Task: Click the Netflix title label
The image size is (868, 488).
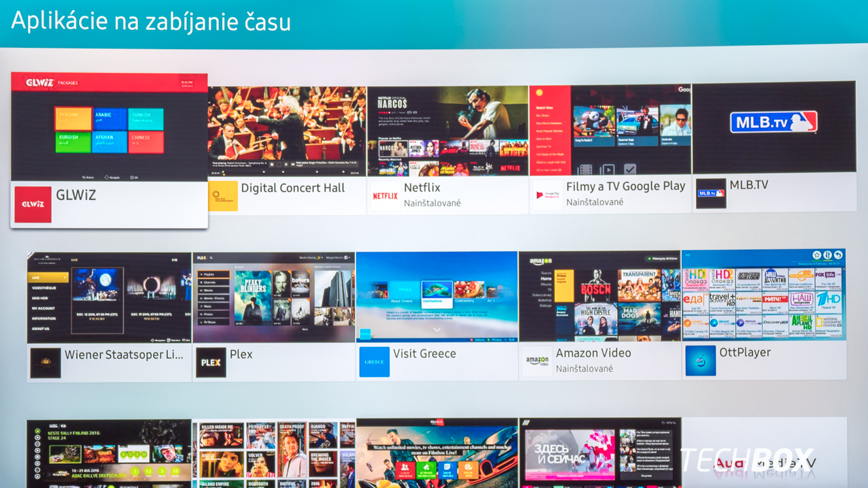Action: click(422, 187)
